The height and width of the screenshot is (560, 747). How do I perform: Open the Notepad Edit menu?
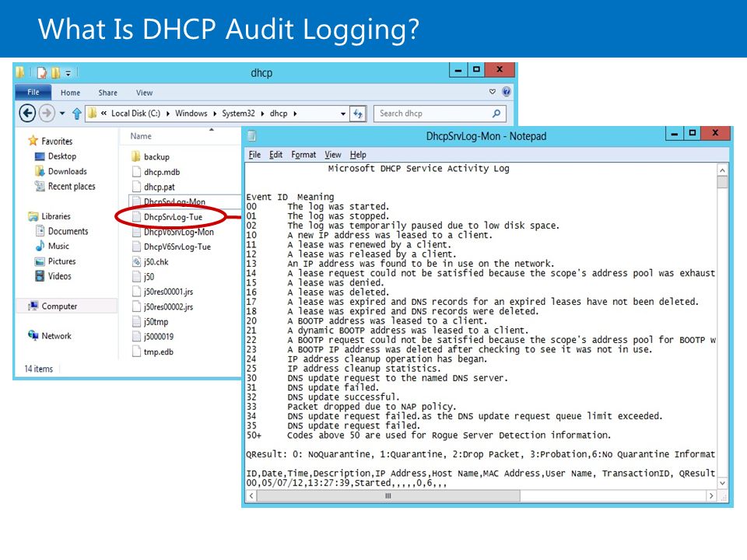(x=275, y=155)
